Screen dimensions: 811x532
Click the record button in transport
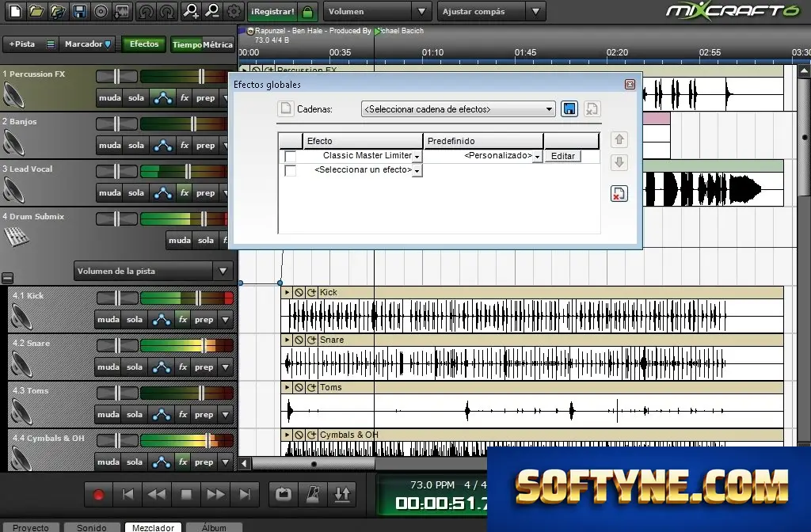pos(98,495)
